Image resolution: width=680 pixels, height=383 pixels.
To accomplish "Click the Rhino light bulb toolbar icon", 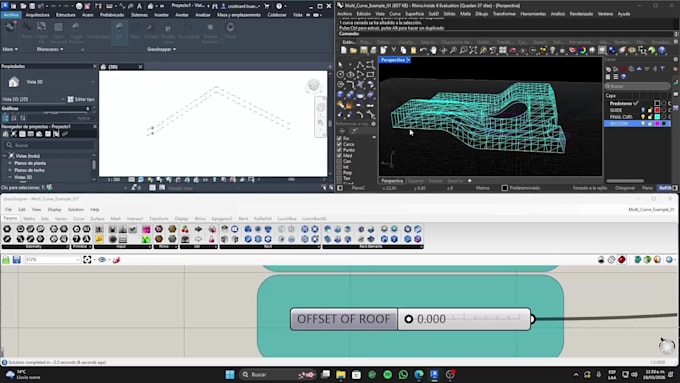I will [552, 51].
